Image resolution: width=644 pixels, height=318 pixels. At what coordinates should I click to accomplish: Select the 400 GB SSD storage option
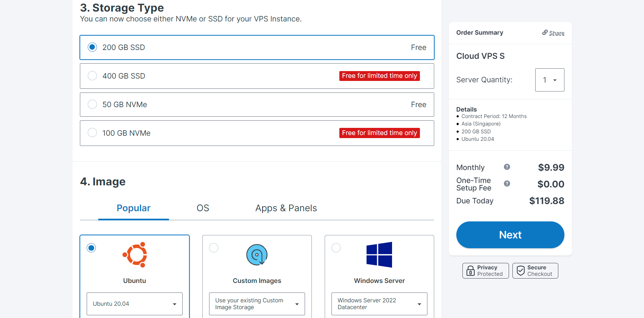[92, 76]
